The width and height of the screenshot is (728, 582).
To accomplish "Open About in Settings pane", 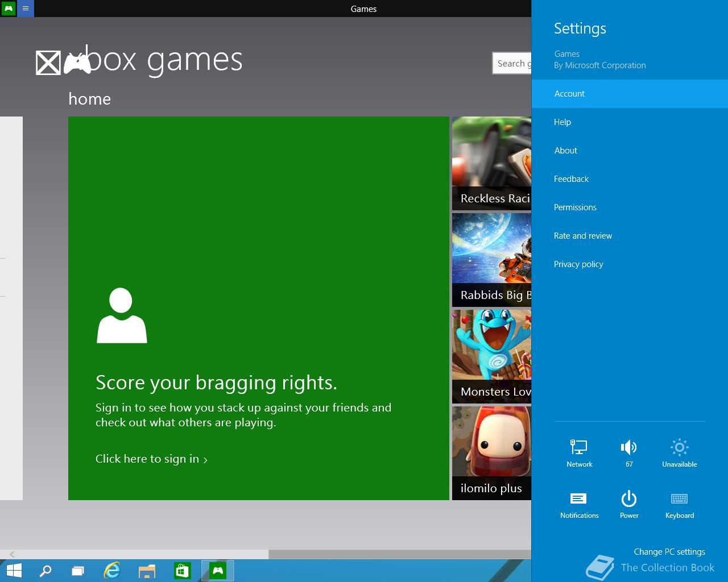I will point(630,151).
